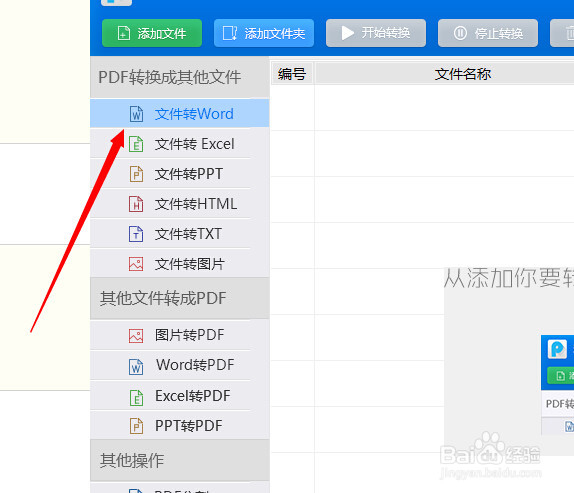This screenshot has width=574, height=493.
Task: Select 图片转PDF in the sidebar
Action: click(x=180, y=335)
